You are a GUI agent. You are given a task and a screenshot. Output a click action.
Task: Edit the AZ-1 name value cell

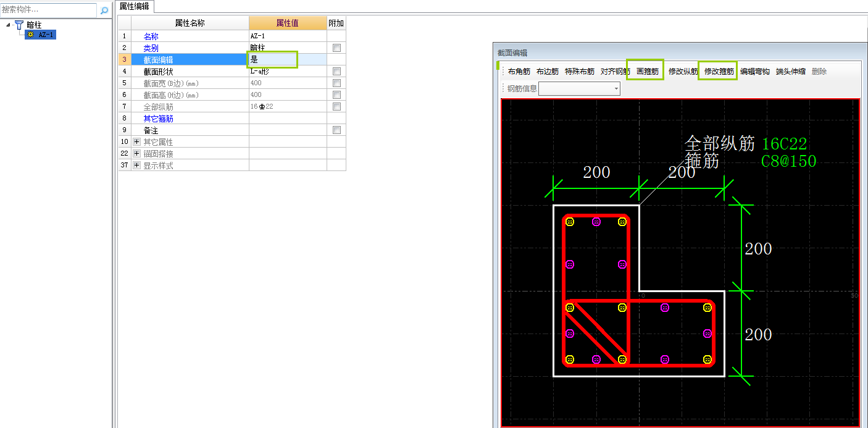(288, 36)
